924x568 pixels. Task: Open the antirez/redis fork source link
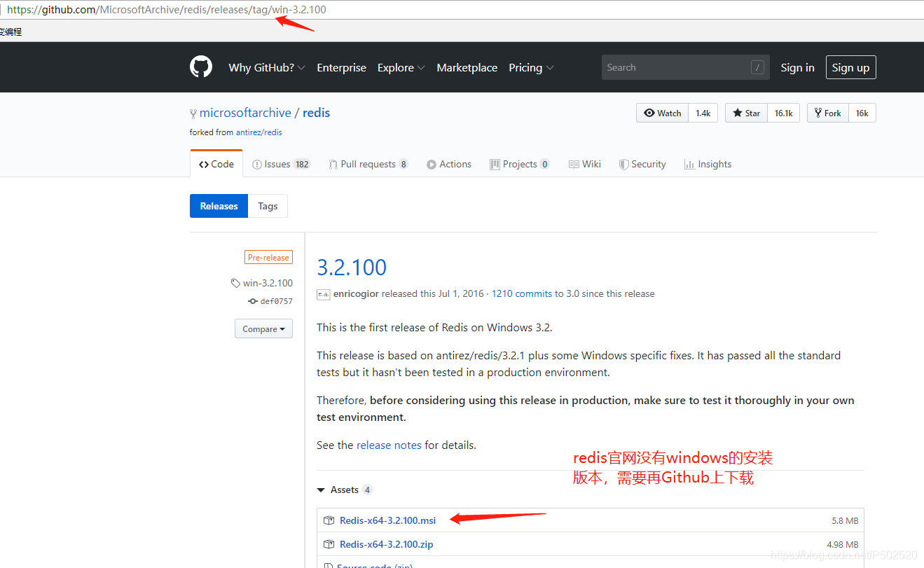(259, 132)
